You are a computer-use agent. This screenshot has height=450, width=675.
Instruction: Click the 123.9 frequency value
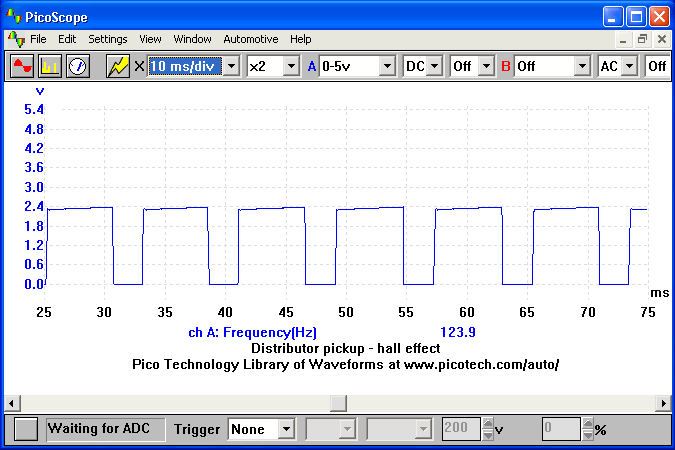pos(458,332)
